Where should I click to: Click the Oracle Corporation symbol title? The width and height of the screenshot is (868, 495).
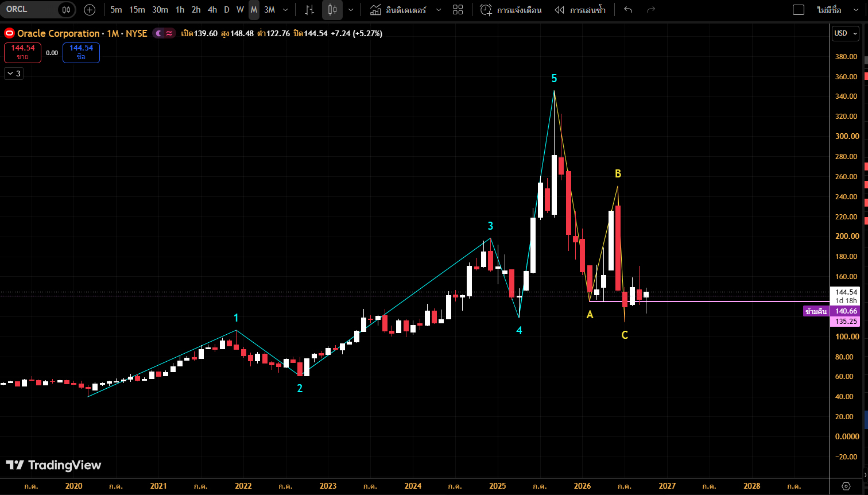coord(59,33)
